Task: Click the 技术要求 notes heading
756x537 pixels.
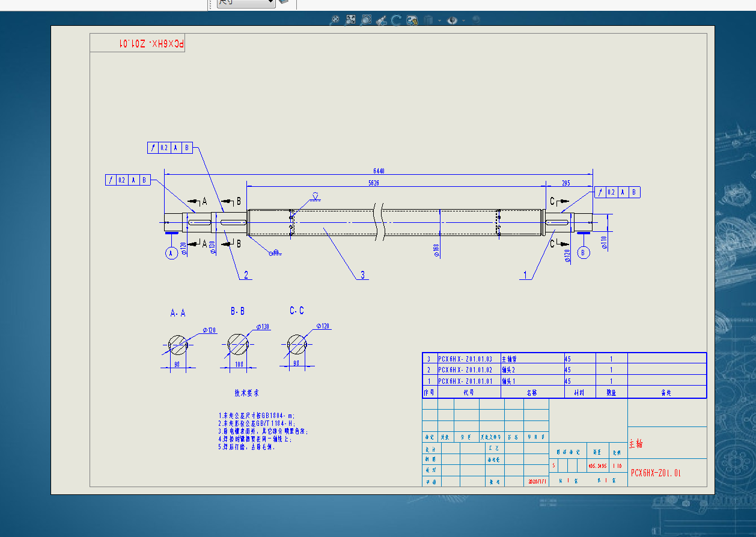Action: coord(246,393)
